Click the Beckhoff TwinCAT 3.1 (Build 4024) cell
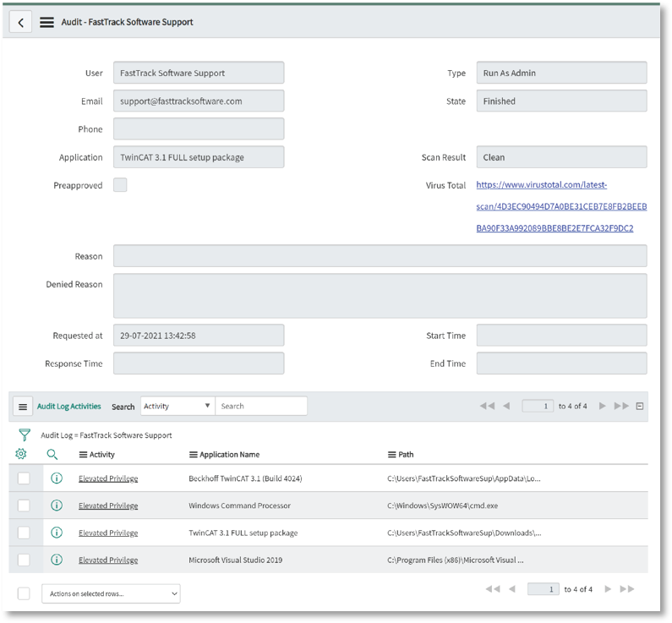This screenshot has height=623, width=672. 245,478
